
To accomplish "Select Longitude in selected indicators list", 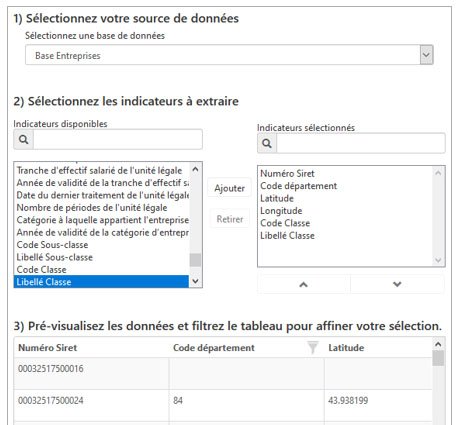I will pos(281,211).
